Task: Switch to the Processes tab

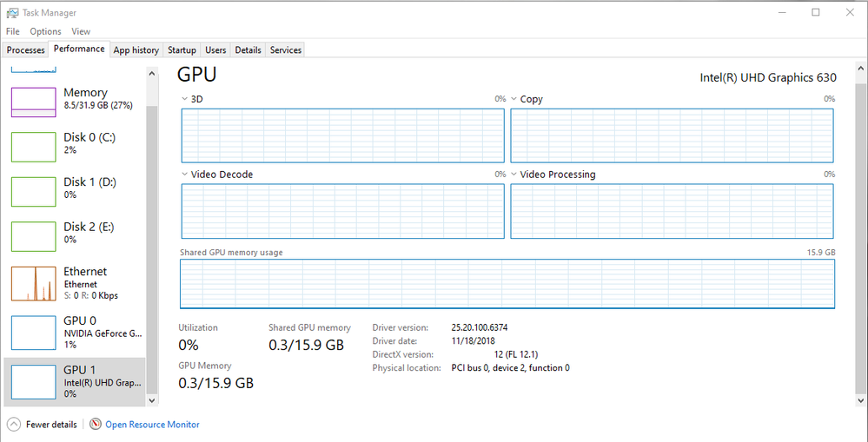Action: coord(26,50)
